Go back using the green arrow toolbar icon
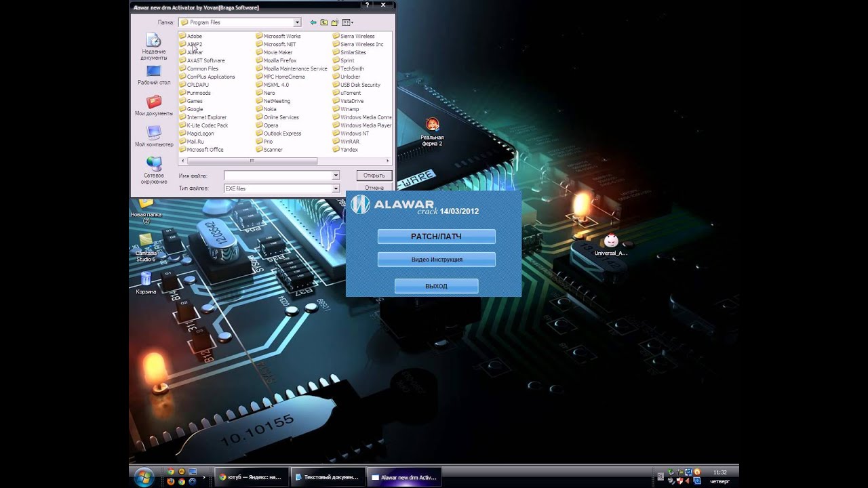 [x=313, y=22]
